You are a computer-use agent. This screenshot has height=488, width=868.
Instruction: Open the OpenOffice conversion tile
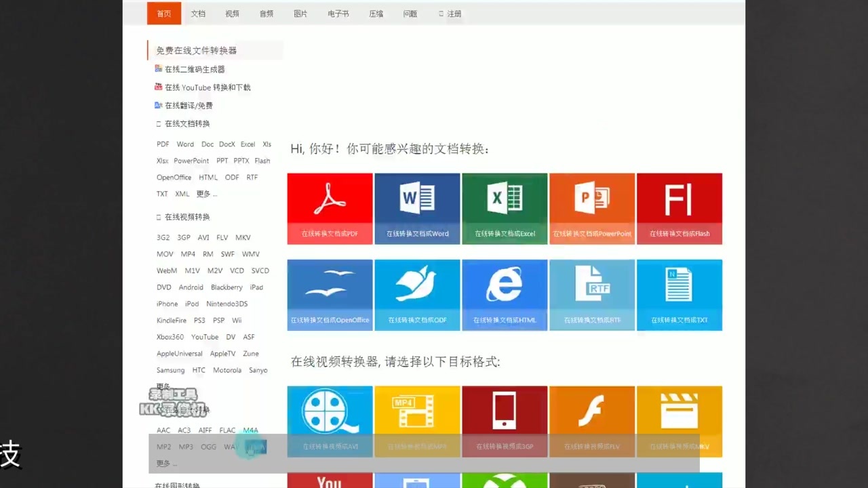[x=330, y=295]
